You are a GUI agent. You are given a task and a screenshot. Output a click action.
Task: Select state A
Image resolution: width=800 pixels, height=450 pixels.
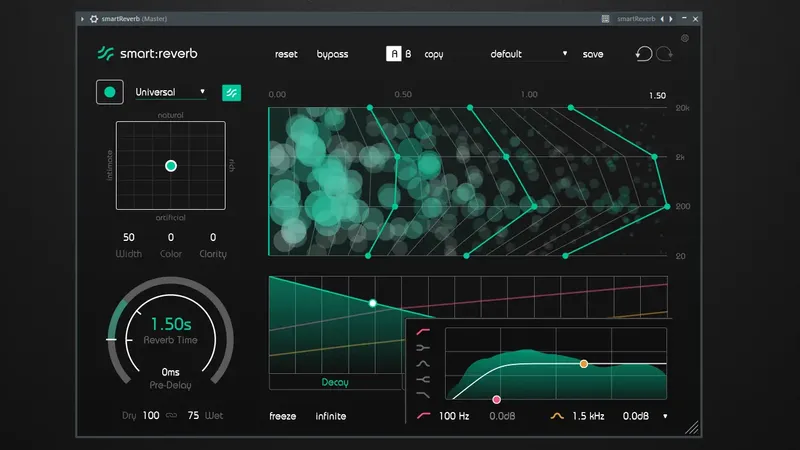point(394,54)
